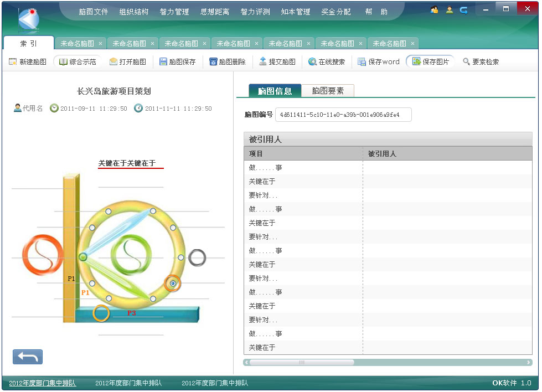Click the 关键在于关键在于 heading above the diagram

127,163
